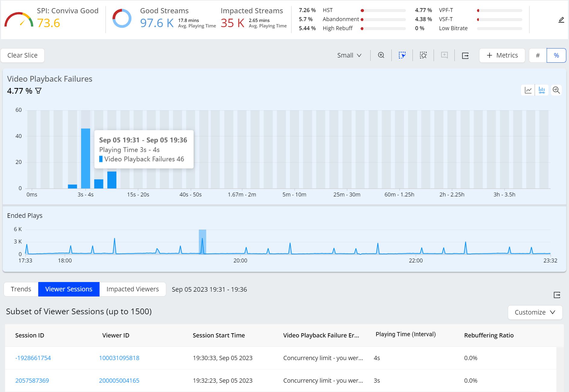
Task: Activate the selection cursor tool icon
Action: pyautogui.click(x=402, y=55)
